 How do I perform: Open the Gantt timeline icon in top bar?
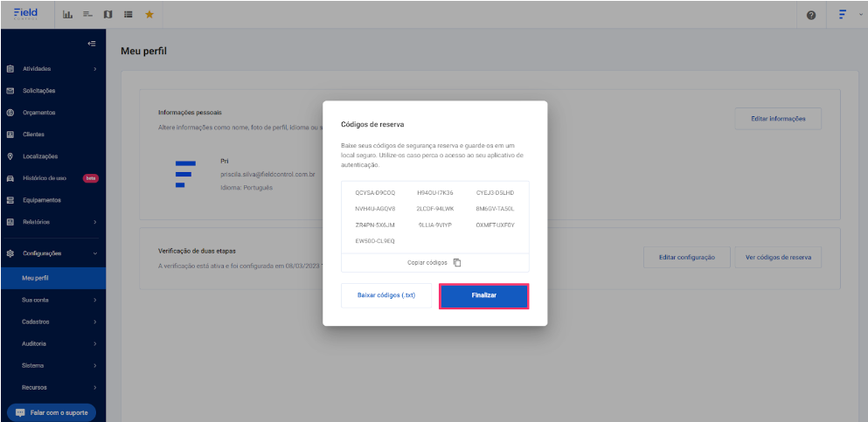click(x=87, y=15)
